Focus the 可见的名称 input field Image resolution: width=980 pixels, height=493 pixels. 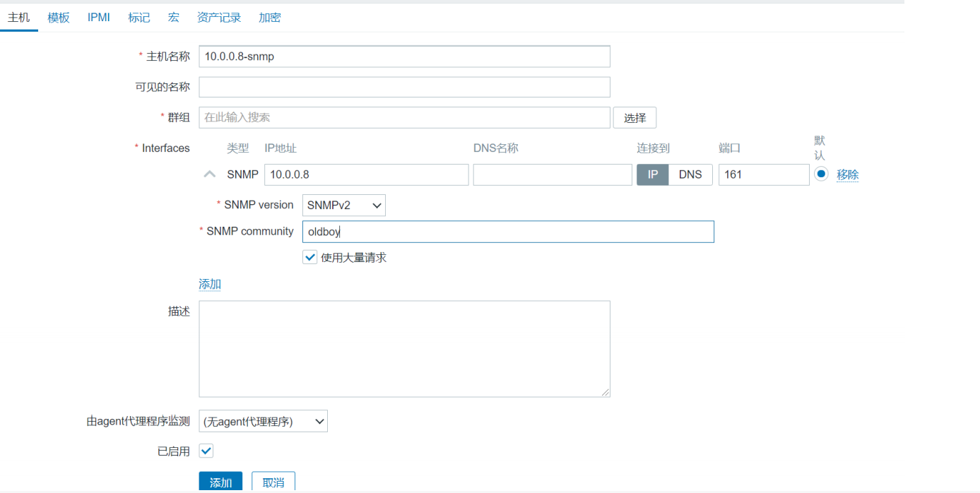coord(404,87)
